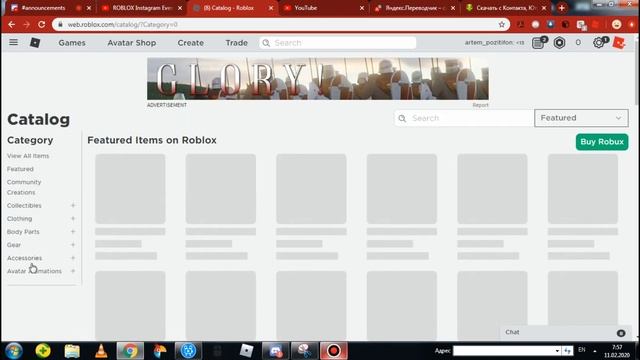Focus the Roblox header search field
The image size is (640, 360).
click(x=338, y=42)
